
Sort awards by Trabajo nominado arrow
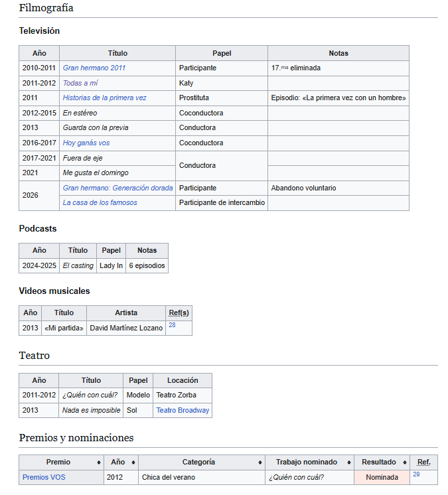click(349, 462)
